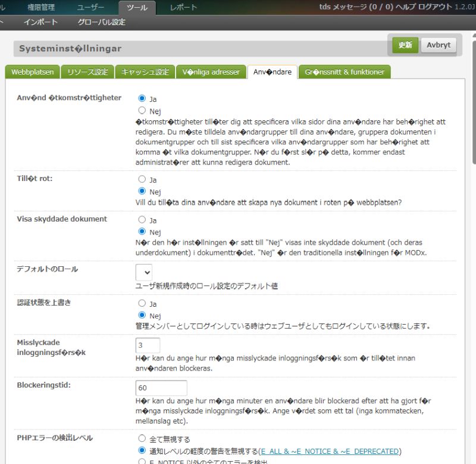Select 全て無視する PHP error level

click(142, 438)
